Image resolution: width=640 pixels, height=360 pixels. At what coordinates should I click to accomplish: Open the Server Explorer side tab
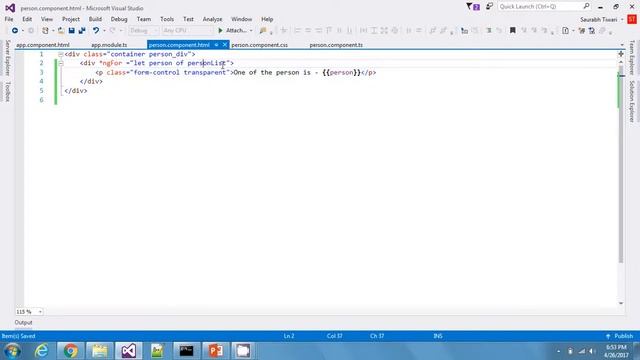[7, 58]
